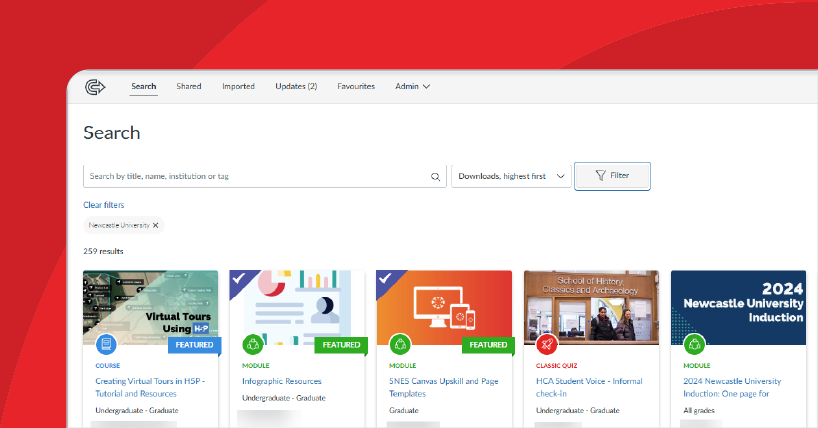Open the Shared tab

189,87
